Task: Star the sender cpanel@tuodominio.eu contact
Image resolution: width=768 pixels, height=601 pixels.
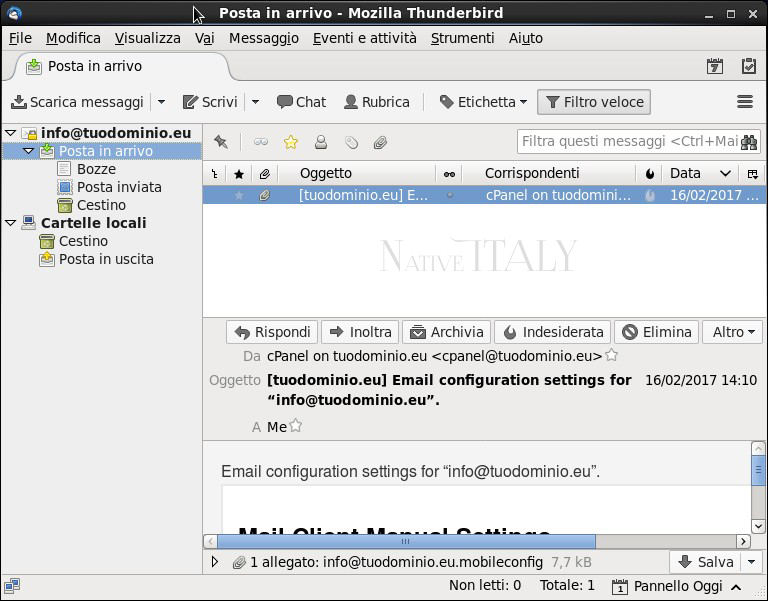Action: [x=612, y=355]
